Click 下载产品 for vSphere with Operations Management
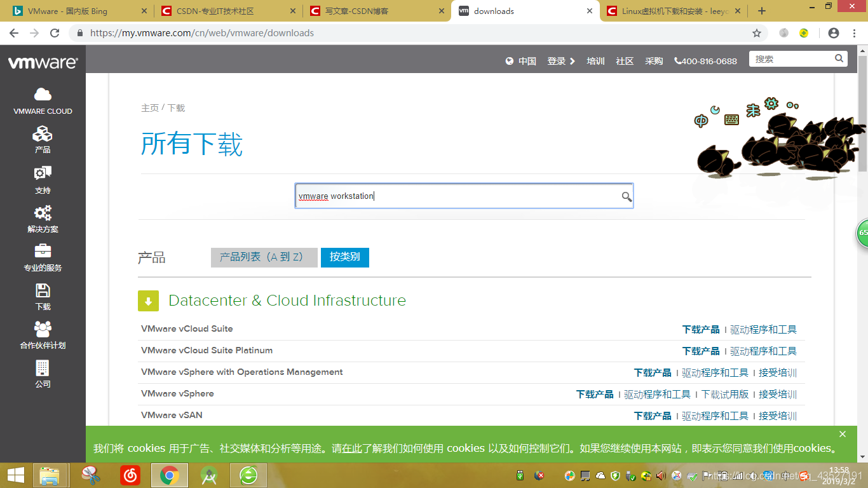The image size is (868, 488). click(x=653, y=373)
